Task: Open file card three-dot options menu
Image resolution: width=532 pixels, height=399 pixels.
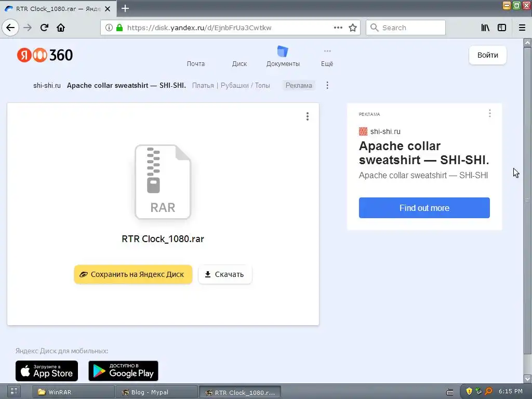Action: pos(308,116)
